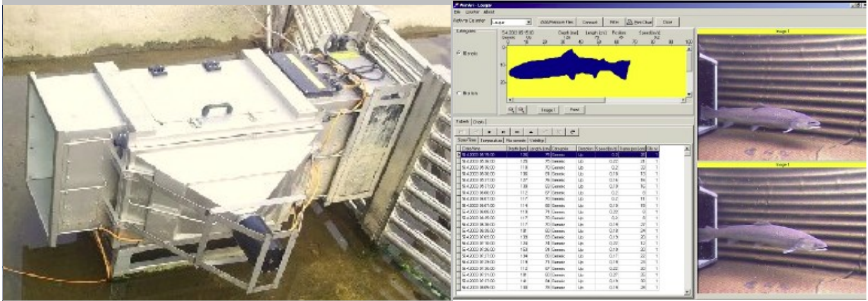Select the second Categories radio button
The image size is (868, 301).
tap(459, 93)
